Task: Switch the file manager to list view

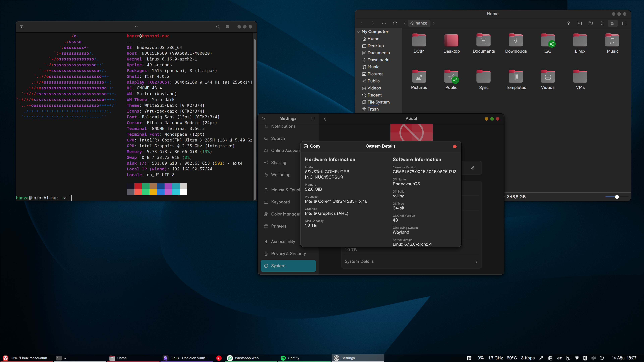Action: click(624, 23)
